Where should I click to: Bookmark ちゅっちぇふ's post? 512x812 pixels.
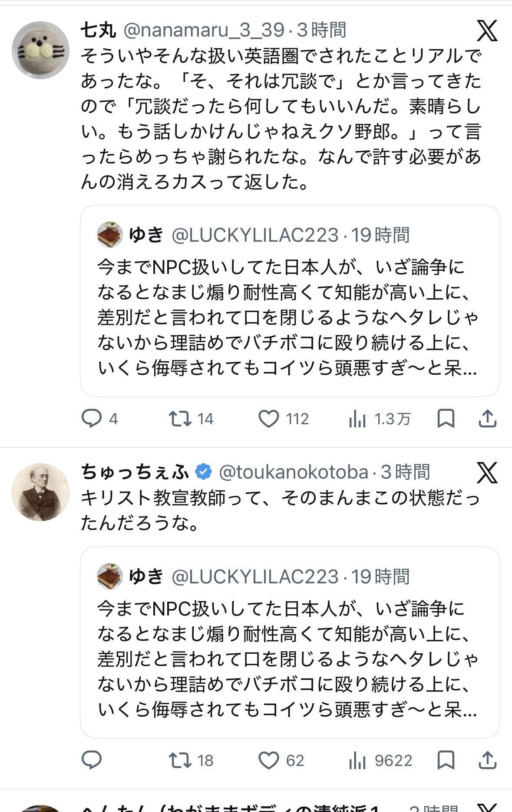[x=446, y=760]
